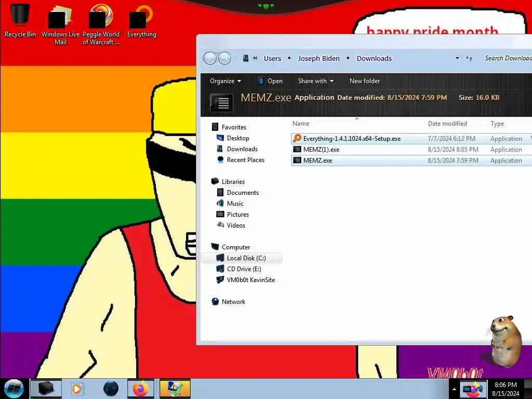Click the Libraries icon in sidebar
The height and width of the screenshot is (399, 532).
coord(215,181)
